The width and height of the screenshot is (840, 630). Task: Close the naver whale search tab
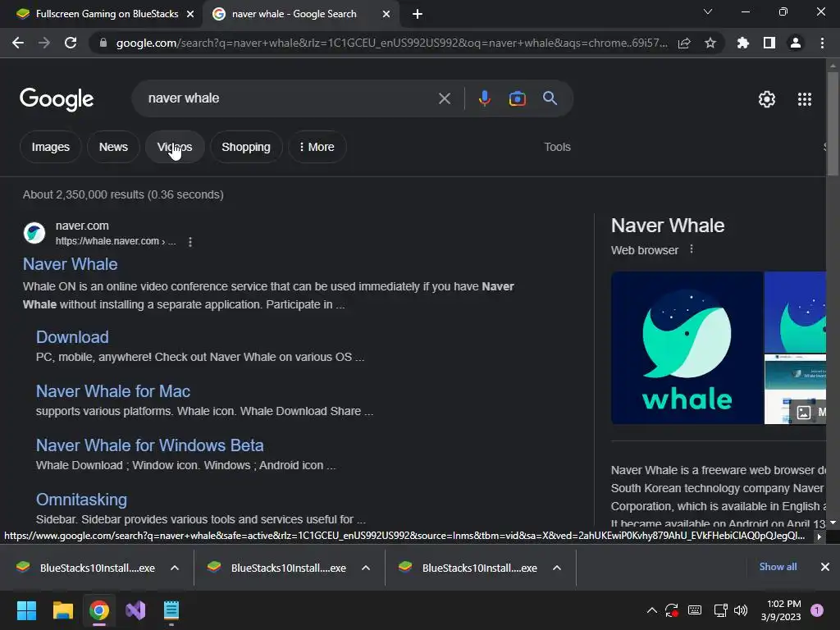386,14
